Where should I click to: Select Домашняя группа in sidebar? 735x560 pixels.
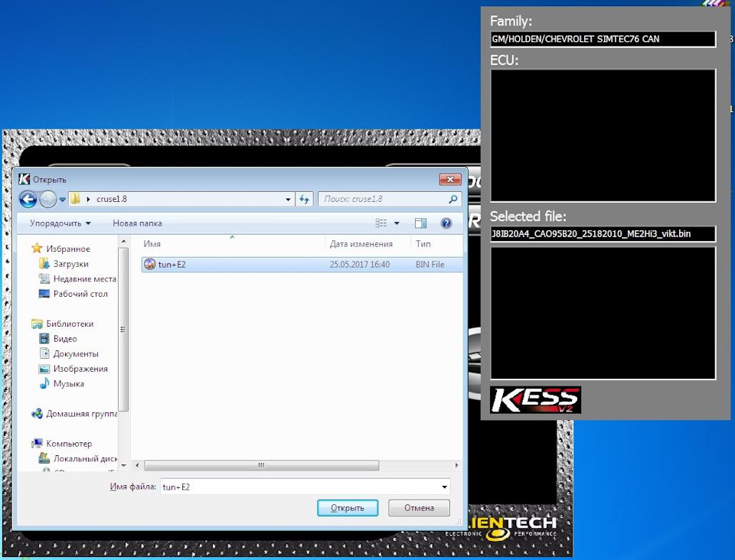tap(81, 413)
